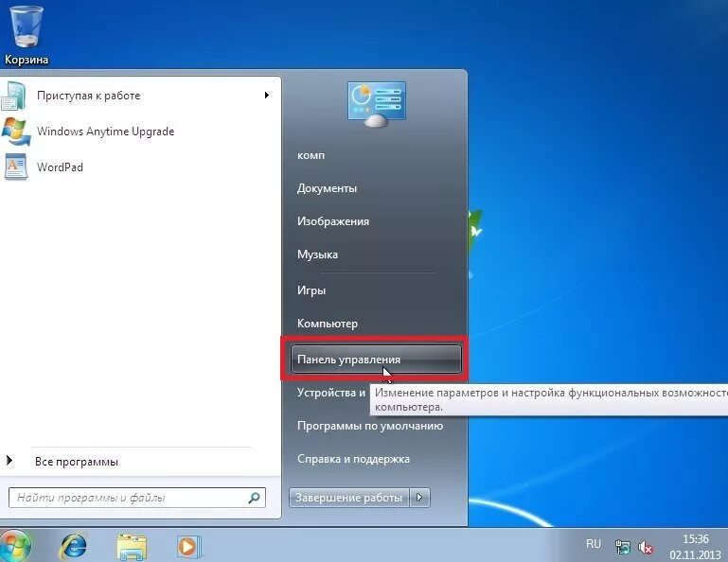The width and height of the screenshot is (728, 562).
Task: Click the search programs and files field
Action: point(137,498)
